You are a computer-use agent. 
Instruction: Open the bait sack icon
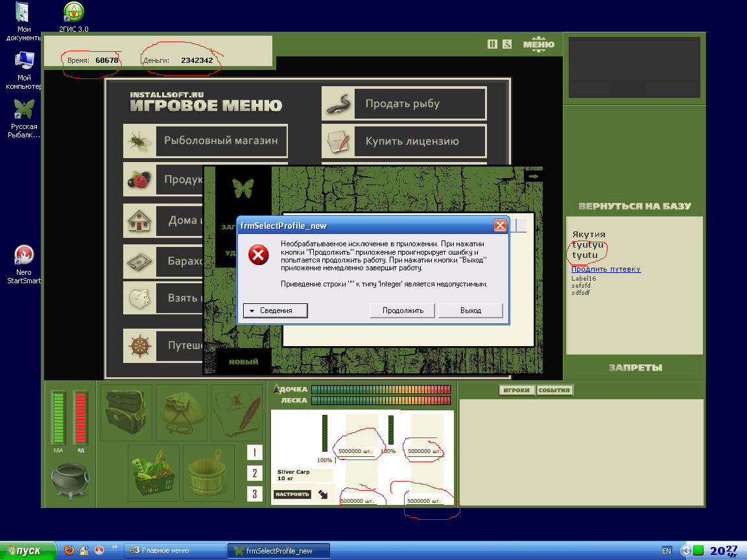coord(182,412)
